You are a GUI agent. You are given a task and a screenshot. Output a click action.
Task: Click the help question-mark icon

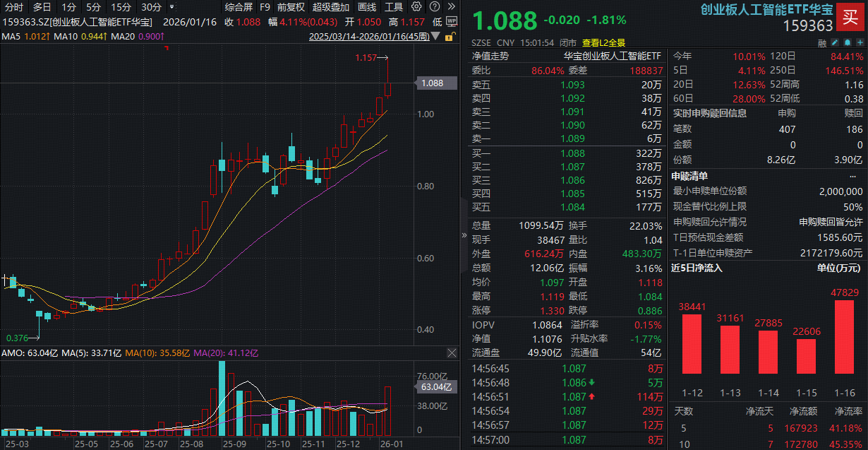(434, 6)
